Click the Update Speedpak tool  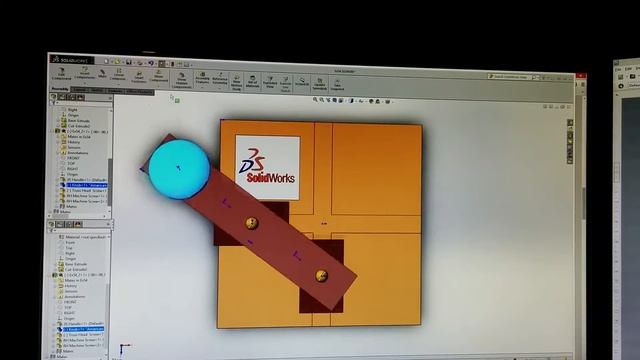point(319,84)
